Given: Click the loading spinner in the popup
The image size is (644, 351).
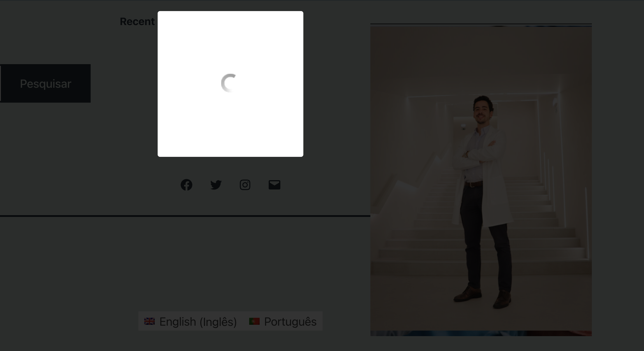Looking at the screenshot, I should click(x=230, y=83).
